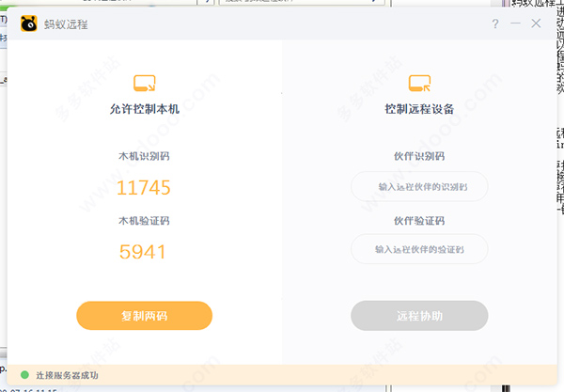Focus the 伙伴识别码 input field
This screenshot has width=564, height=392.
(x=419, y=187)
